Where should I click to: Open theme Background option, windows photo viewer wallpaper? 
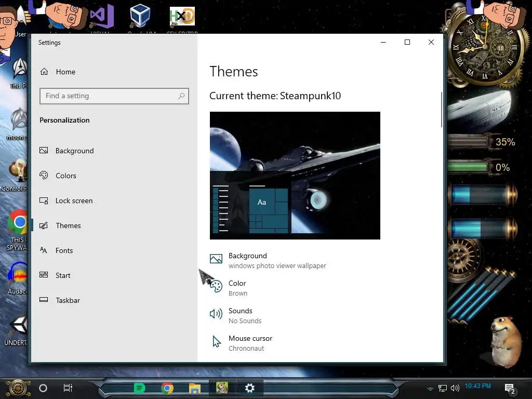(x=268, y=260)
